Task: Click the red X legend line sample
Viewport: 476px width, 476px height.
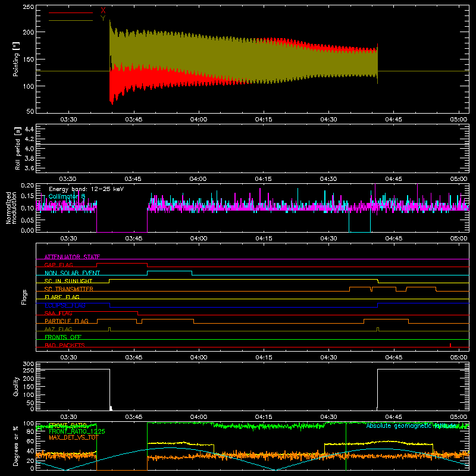Action: click(71, 12)
